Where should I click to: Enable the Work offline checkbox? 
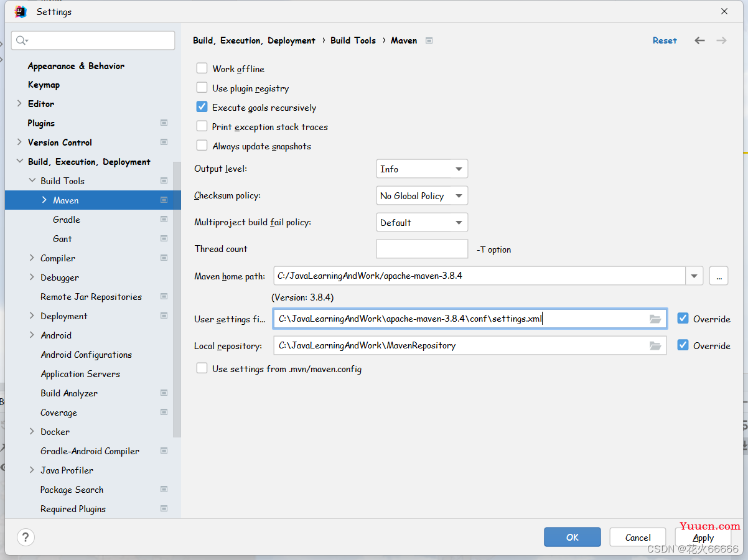(x=202, y=68)
